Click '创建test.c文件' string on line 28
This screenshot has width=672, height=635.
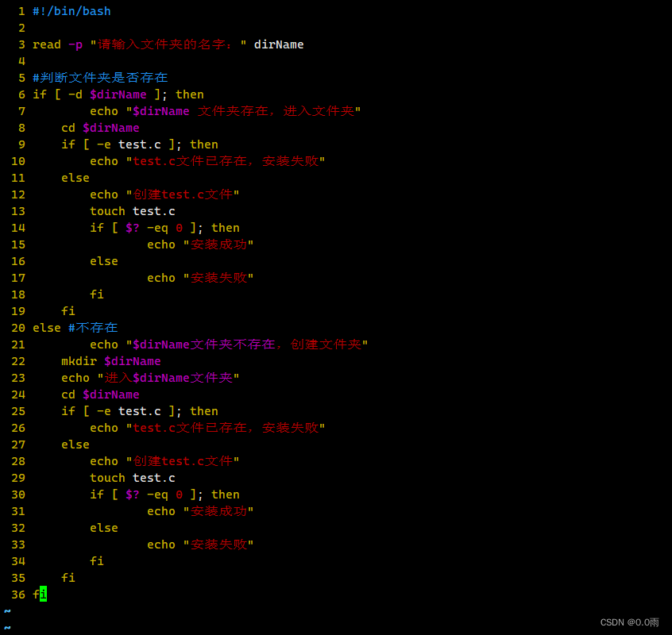(183, 462)
